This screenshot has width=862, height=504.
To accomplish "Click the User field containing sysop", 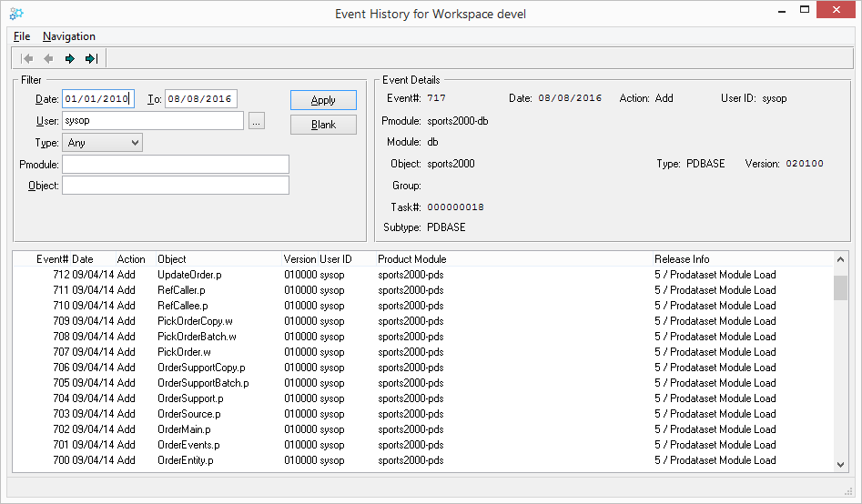I will click(153, 120).
